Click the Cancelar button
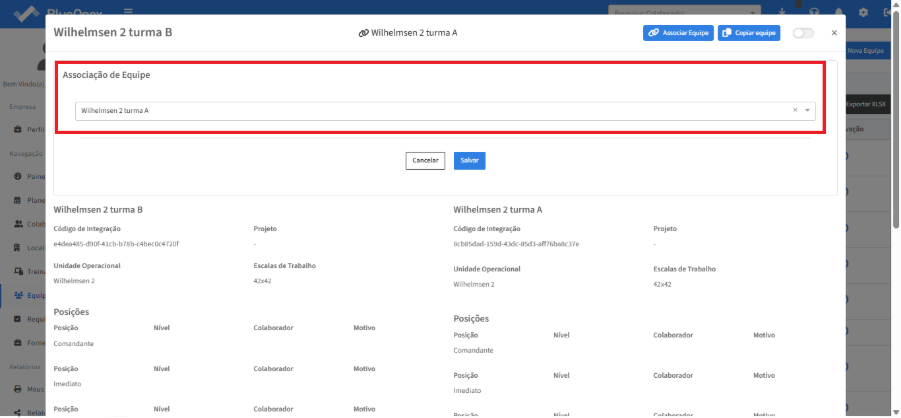 pos(425,161)
